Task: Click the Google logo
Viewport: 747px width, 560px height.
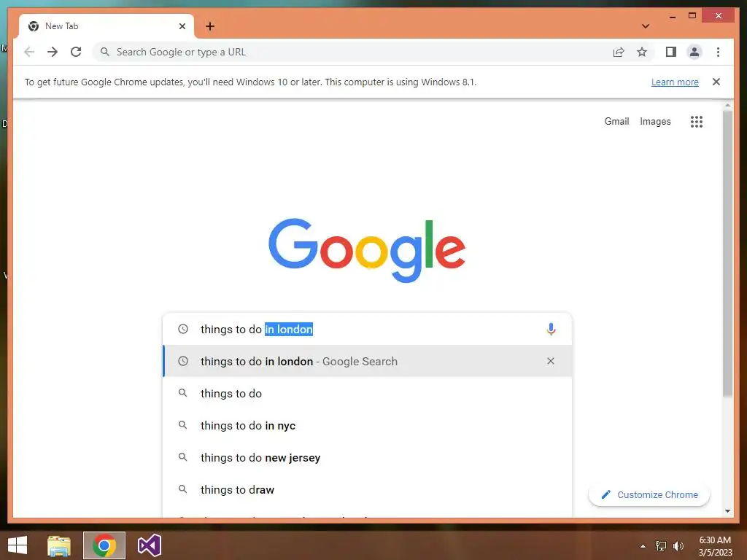Action: pos(367,250)
